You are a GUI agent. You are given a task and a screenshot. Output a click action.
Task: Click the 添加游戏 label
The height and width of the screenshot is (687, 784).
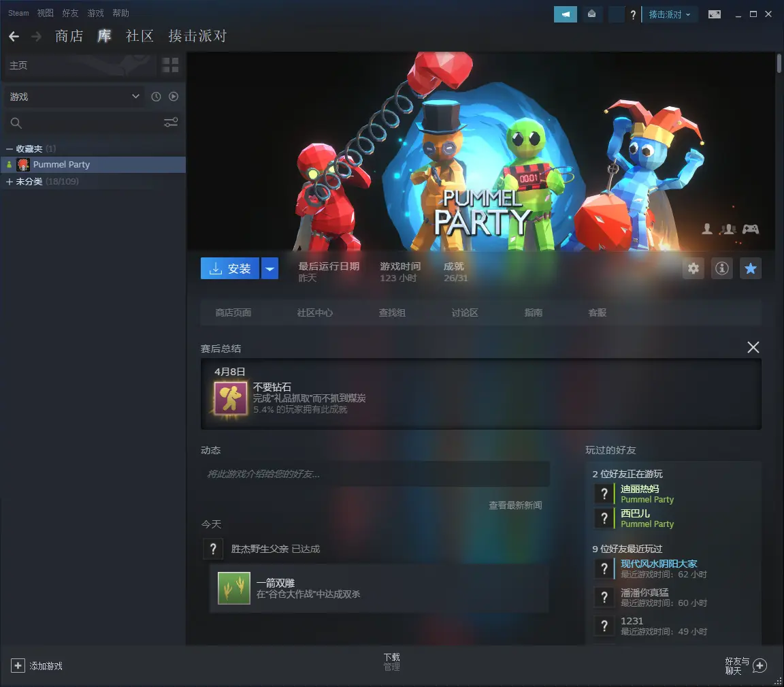(x=46, y=666)
